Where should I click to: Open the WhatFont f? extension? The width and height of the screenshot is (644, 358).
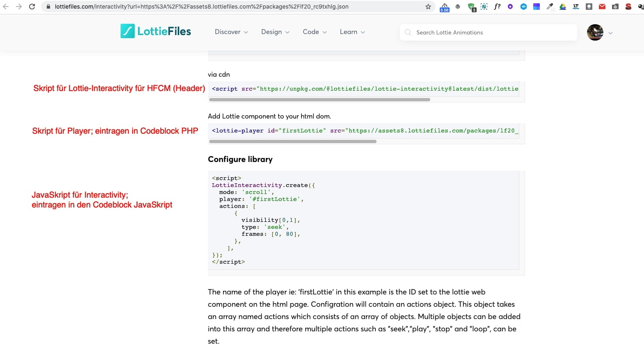coord(497,7)
